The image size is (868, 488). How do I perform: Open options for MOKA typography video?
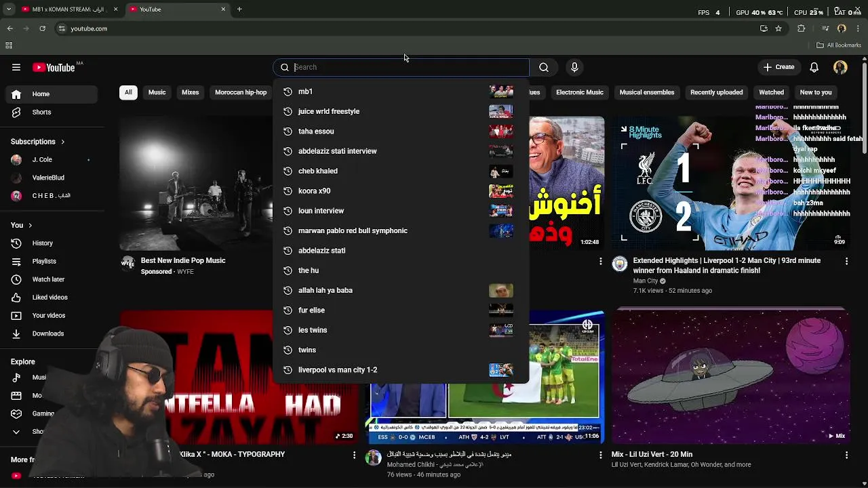354,455
